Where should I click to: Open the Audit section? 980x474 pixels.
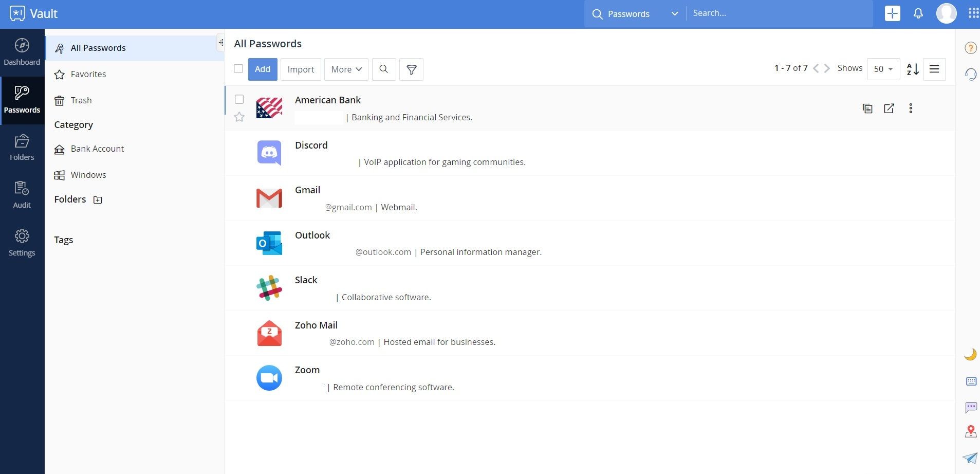click(22, 195)
